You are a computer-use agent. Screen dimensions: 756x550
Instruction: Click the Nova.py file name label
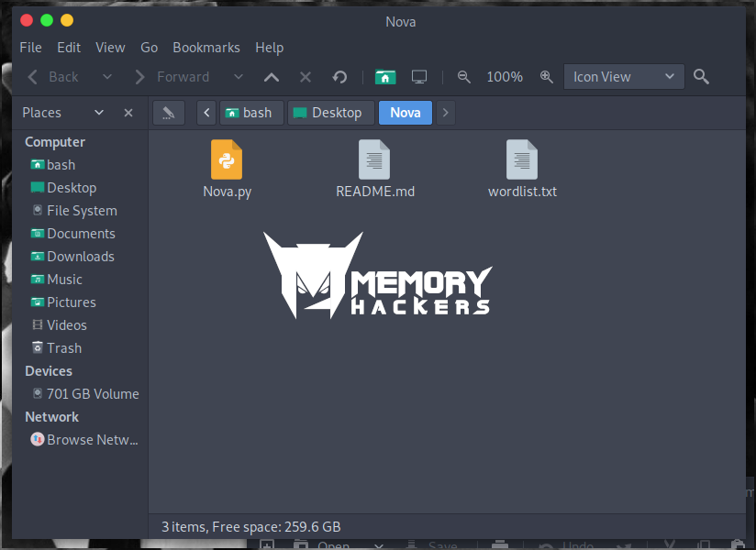(228, 192)
